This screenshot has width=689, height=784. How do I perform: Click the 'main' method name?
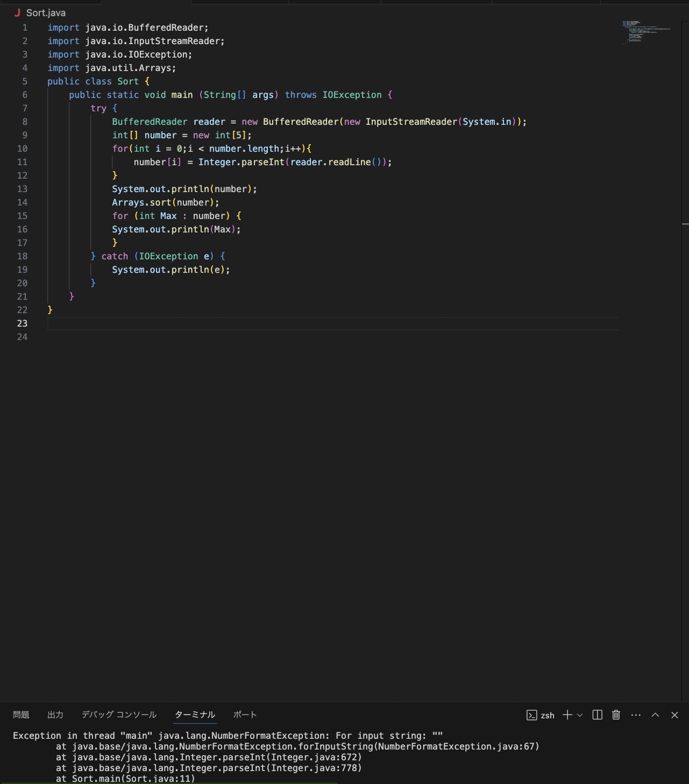pos(182,95)
